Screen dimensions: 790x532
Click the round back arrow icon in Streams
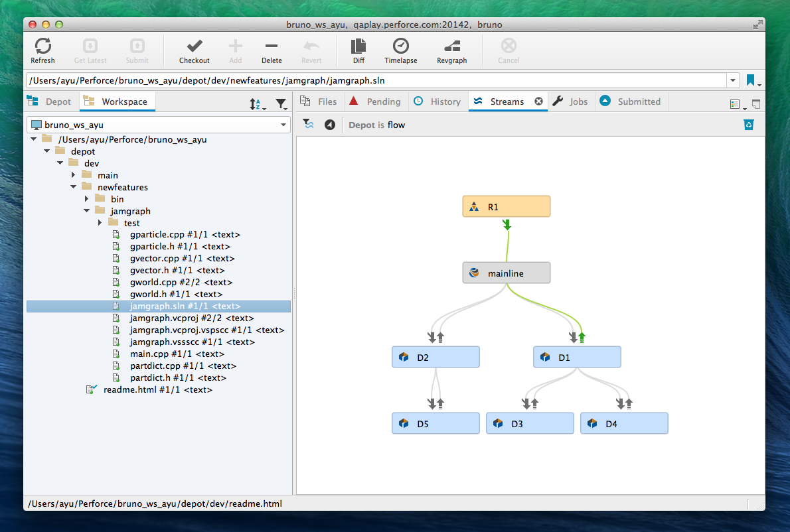click(x=330, y=125)
